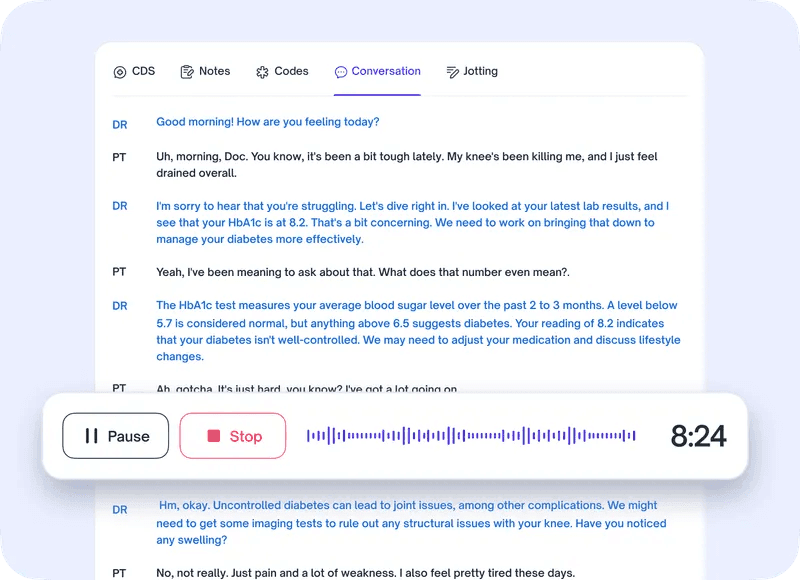800x580 pixels.
Task: Switch to the Notes tab
Action: pyautogui.click(x=205, y=71)
